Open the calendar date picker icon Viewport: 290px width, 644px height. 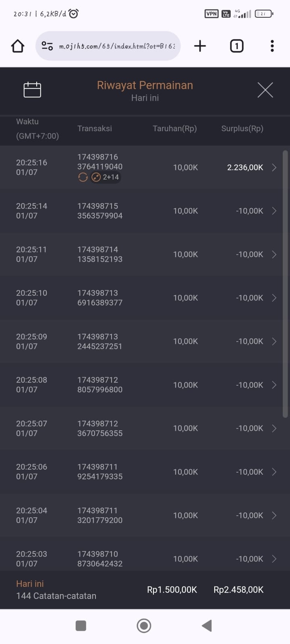click(x=32, y=90)
